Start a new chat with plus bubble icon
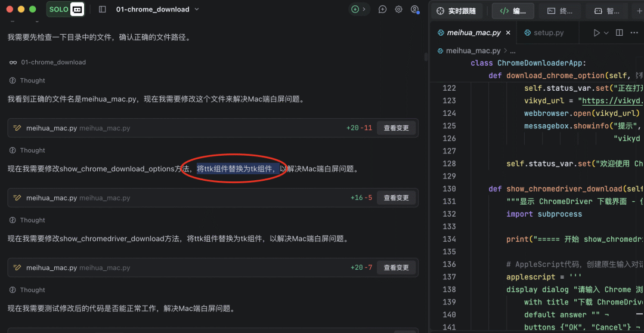Image resolution: width=644 pixels, height=333 pixels. tap(382, 9)
